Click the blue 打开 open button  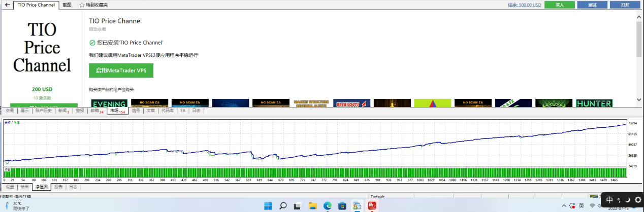pyautogui.click(x=625, y=5)
